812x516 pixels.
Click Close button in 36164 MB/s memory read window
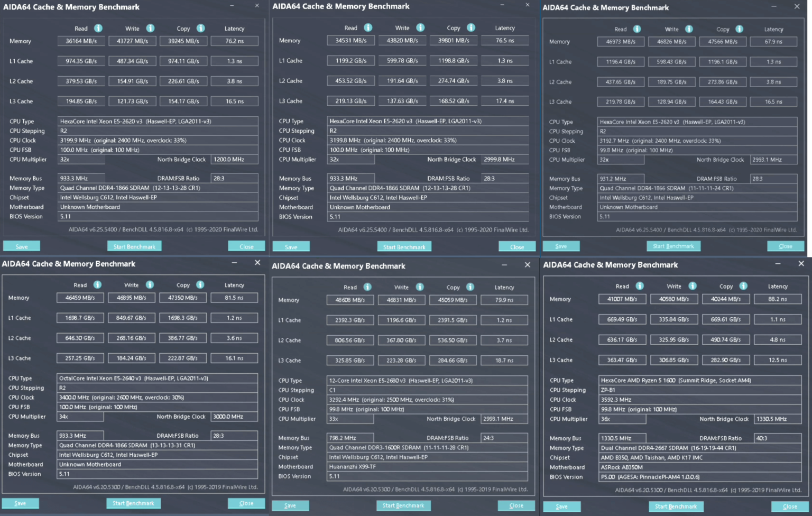point(246,246)
